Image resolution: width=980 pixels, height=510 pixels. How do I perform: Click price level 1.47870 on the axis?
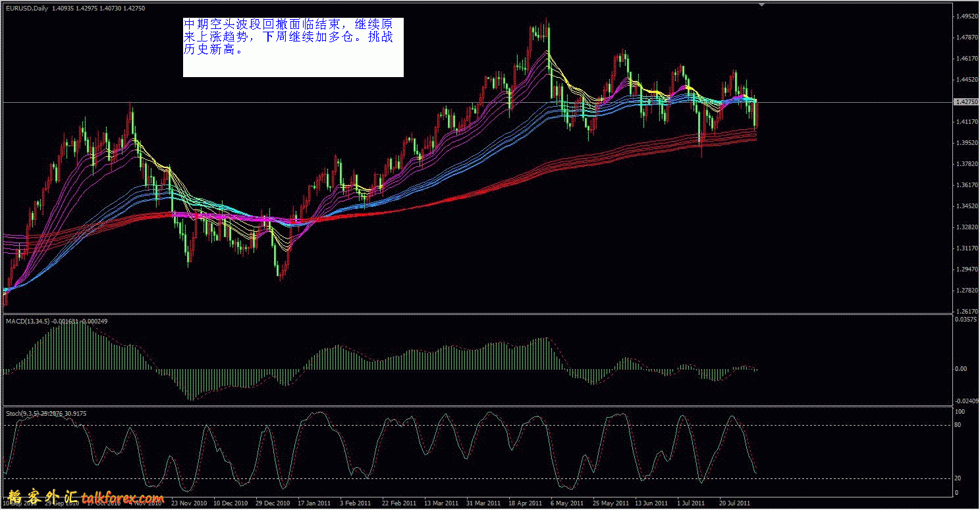966,38
